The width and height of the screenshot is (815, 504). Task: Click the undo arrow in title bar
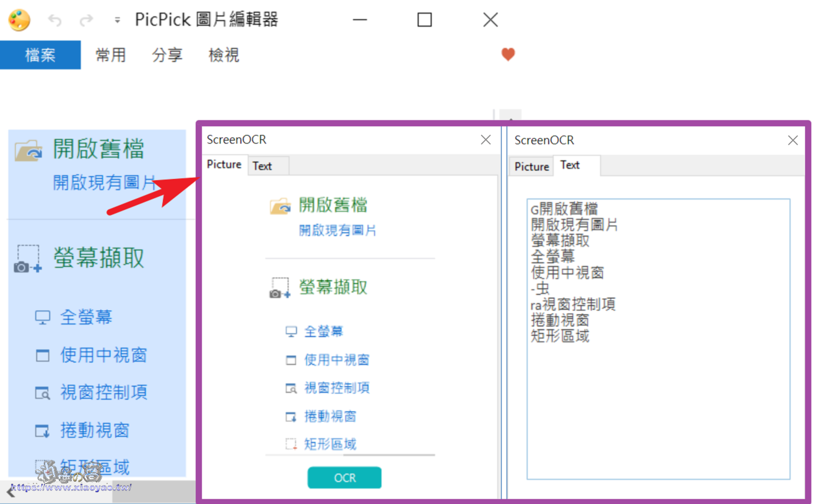coord(55,20)
